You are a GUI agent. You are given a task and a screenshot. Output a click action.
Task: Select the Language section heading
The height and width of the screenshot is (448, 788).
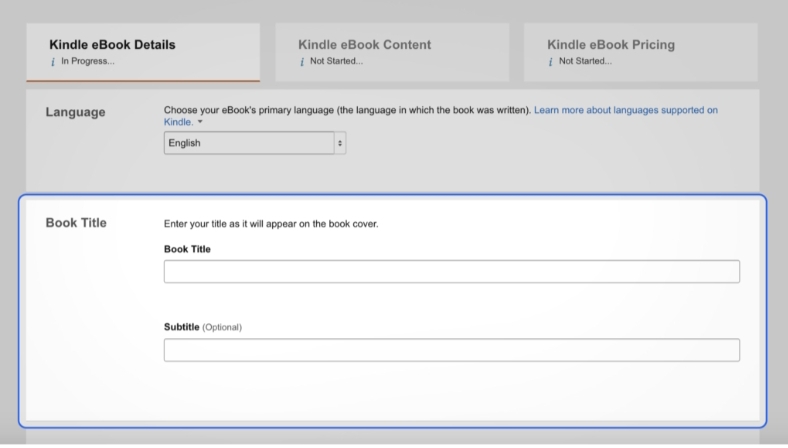click(75, 112)
